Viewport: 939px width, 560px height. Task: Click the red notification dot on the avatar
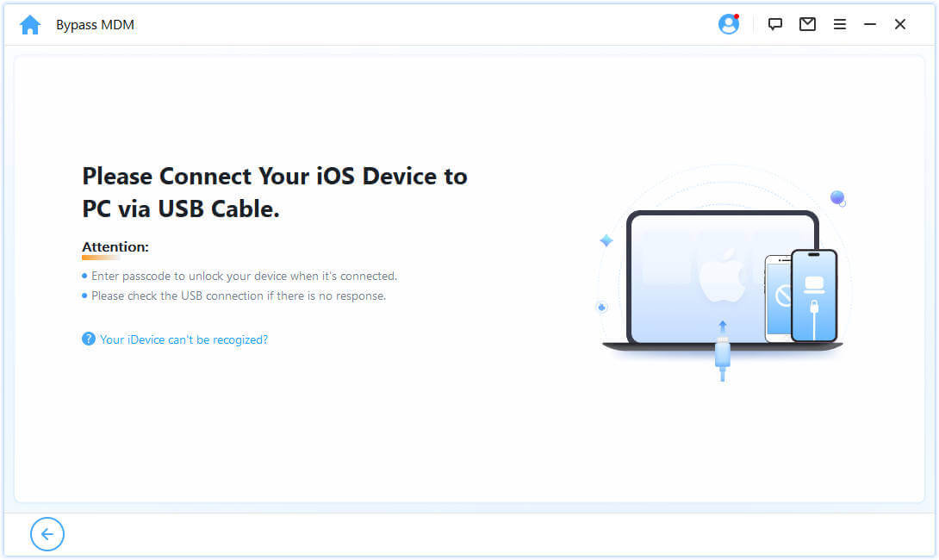[x=737, y=16]
